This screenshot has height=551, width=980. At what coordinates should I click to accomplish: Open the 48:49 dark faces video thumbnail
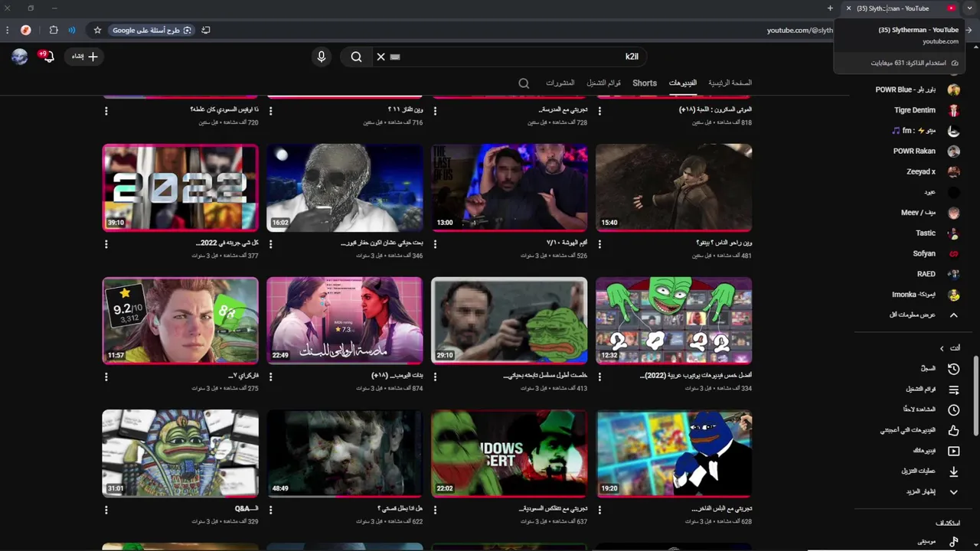click(345, 453)
